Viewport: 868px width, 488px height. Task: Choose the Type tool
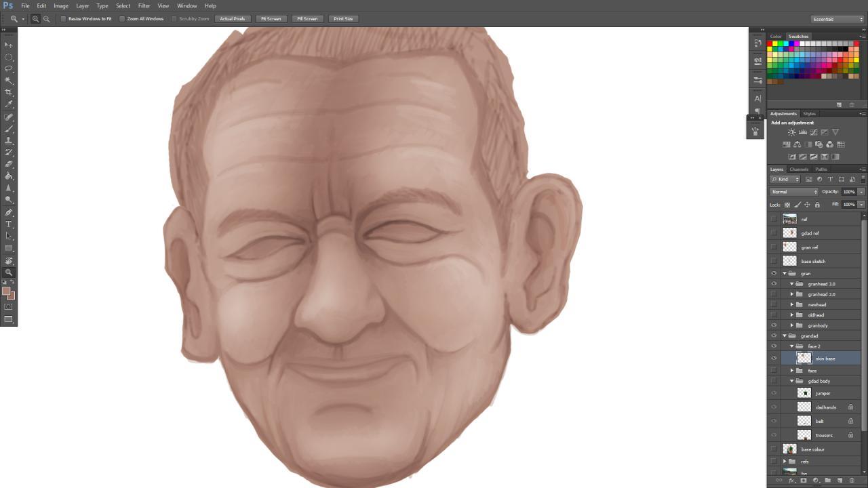click(9, 224)
